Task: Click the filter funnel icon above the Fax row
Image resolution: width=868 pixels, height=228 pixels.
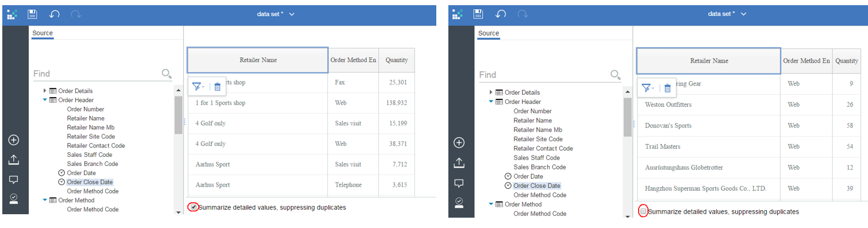Action: pyautogui.click(x=198, y=87)
